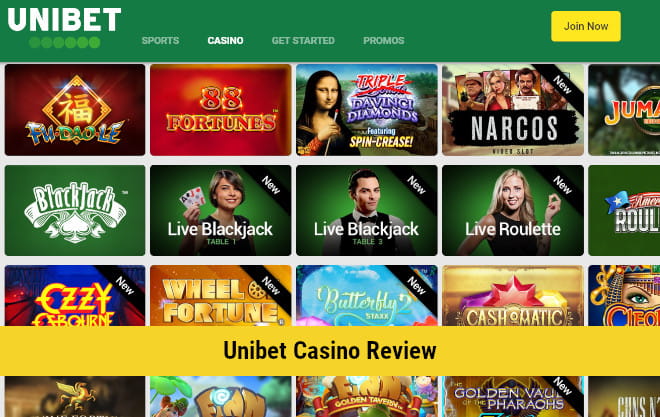Click the Join Now button
The width and height of the screenshot is (660, 417).
pos(585,26)
